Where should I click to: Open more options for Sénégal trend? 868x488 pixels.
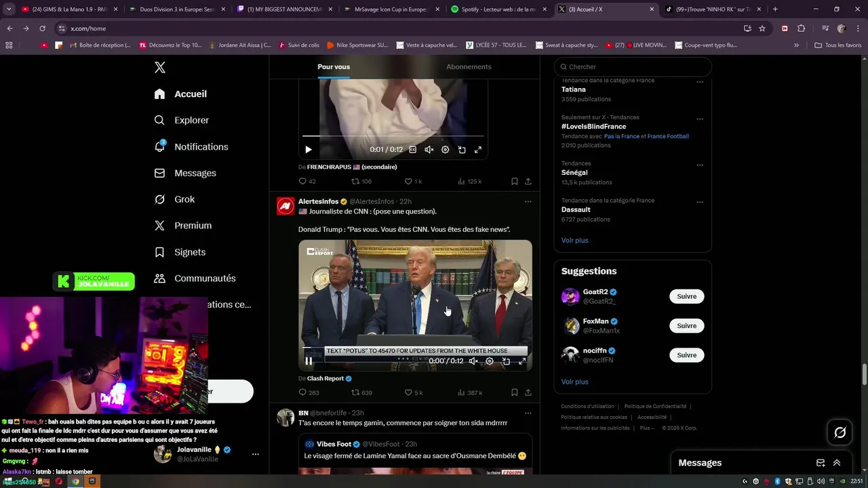pos(700,165)
